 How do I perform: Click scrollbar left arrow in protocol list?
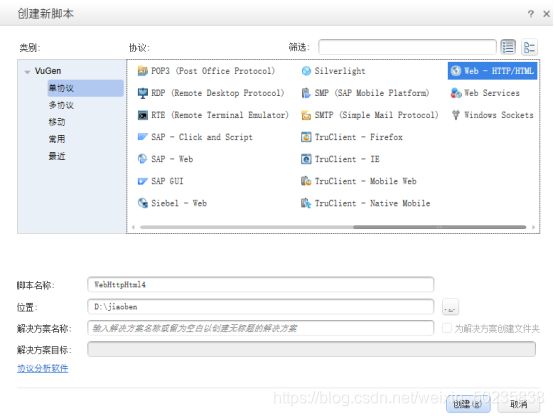point(134,227)
